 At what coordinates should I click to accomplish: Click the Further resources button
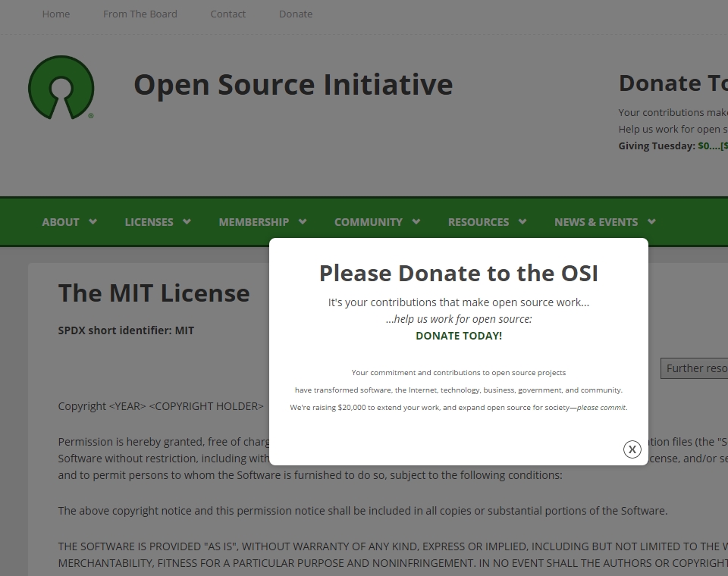695,368
